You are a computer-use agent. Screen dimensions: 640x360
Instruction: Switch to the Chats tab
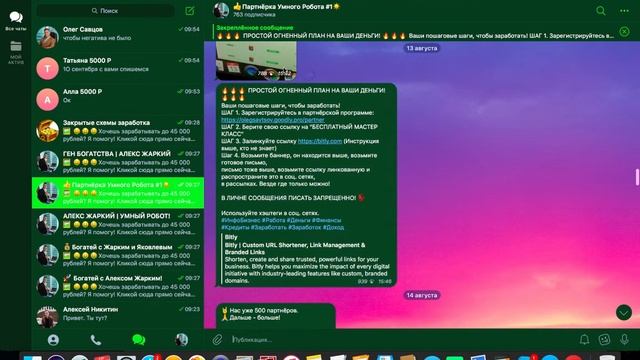tap(139, 340)
